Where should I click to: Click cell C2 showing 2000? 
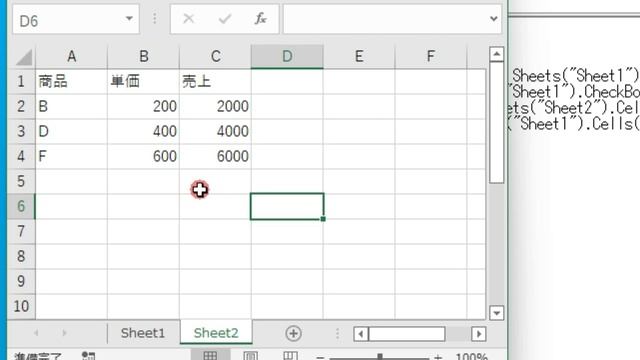216,107
